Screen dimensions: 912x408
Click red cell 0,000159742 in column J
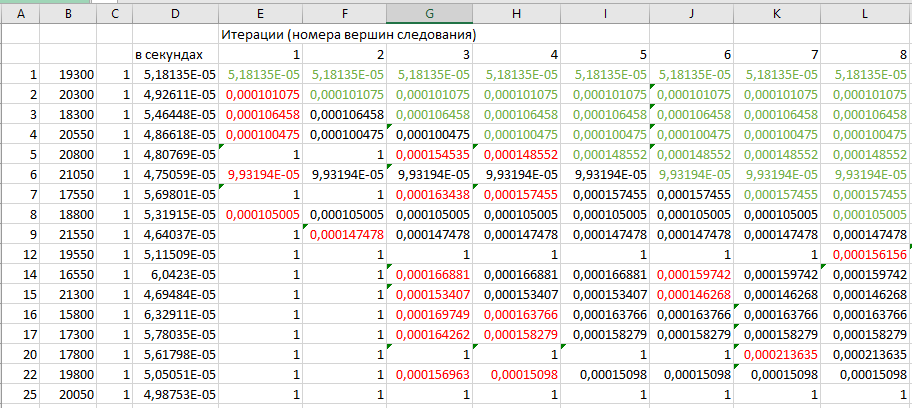692,274
